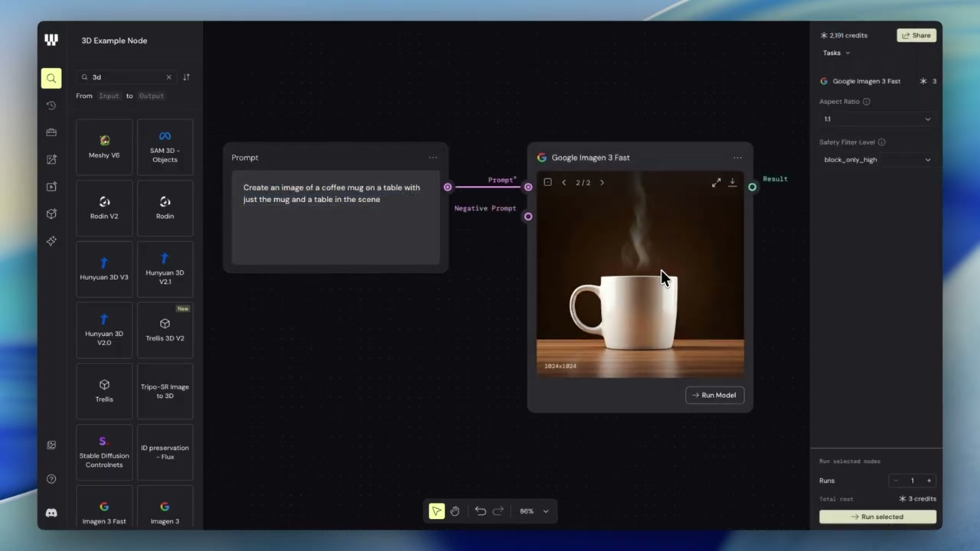The image size is (980, 551).
Task: Show the Aspect Ratio info tooltip icon
Action: click(867, 101)
